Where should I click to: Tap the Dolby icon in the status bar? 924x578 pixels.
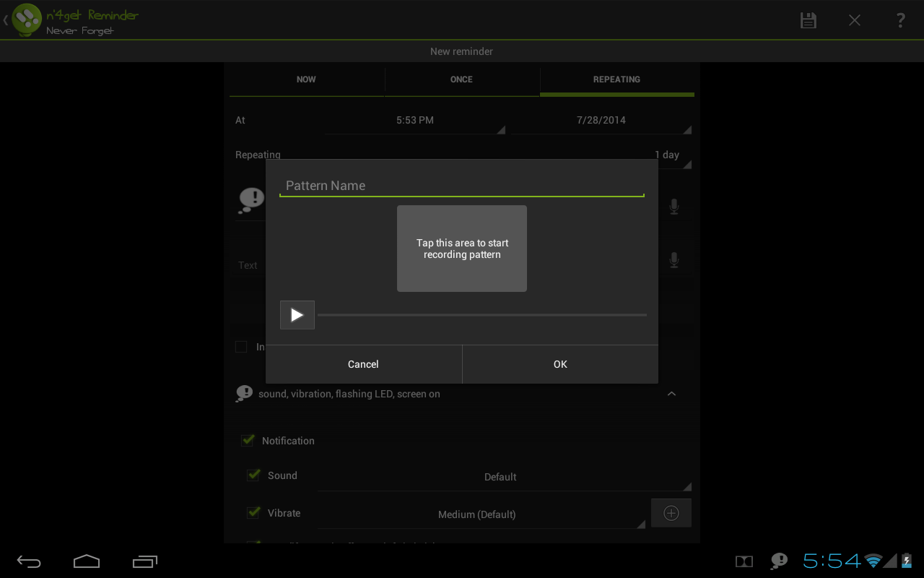pos(744,561)
